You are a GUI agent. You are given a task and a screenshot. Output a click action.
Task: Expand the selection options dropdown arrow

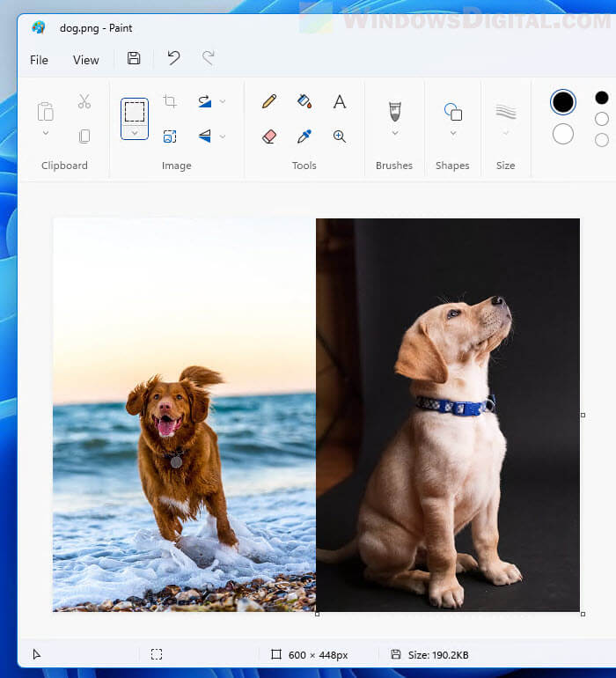(x=135, y=133)
